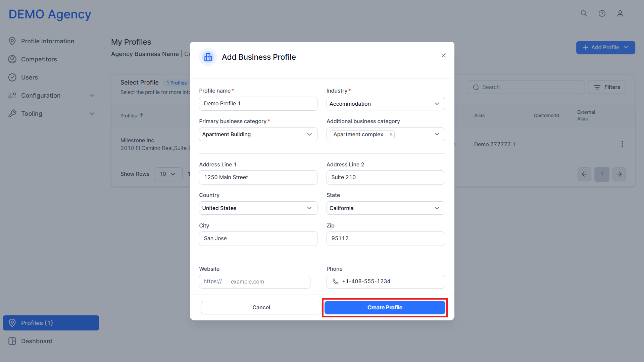Open the three-dot row actions menu
Viewport: 644px width, 362px height.
coord(622,144)
